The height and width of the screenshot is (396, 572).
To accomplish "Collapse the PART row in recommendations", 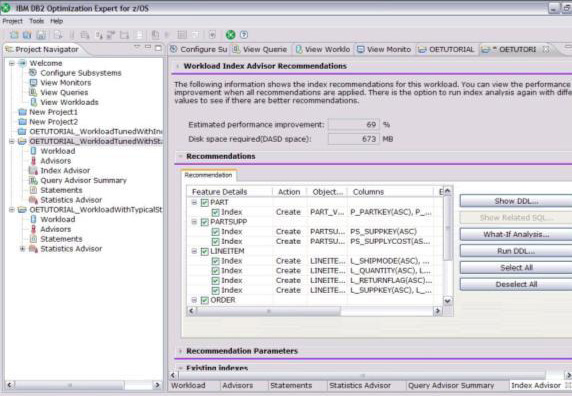I will (194, 202).
